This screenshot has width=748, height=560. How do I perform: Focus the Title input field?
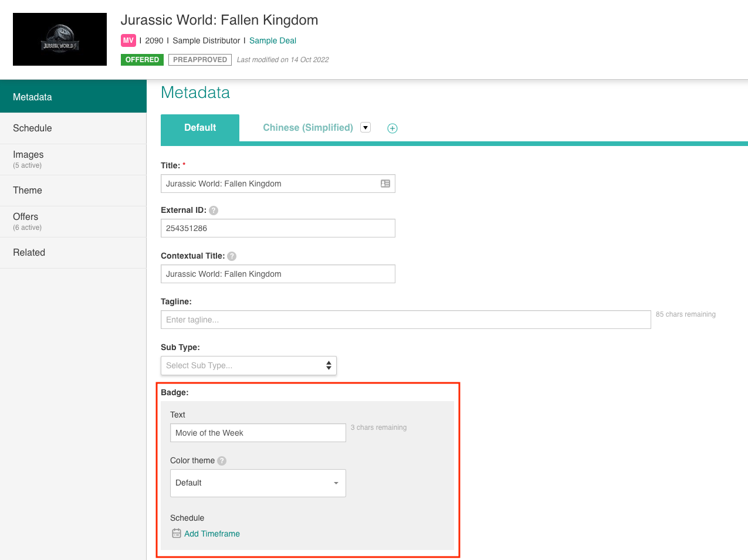pos(278,184)
